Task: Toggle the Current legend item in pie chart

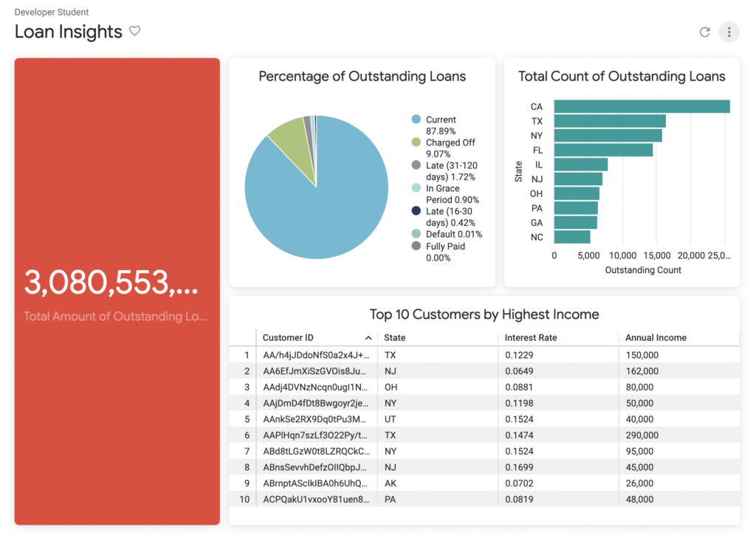Action: pos(441,120)
